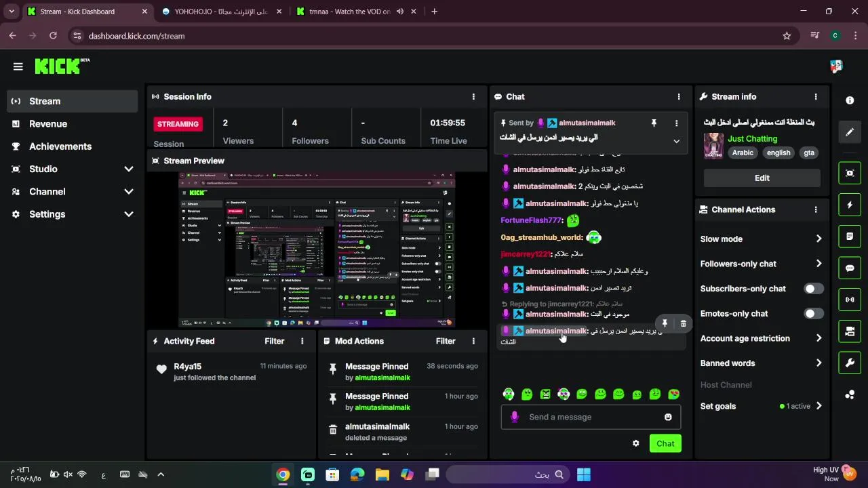Open Set goals settings
Screen dimensions: 868x488
pos(762,406)
